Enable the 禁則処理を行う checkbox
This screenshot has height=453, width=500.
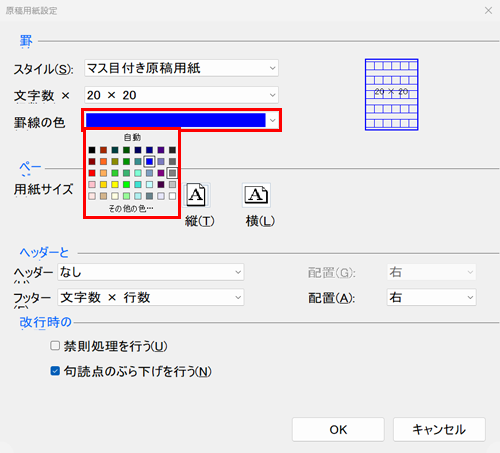pyautogui.click(x=55, y=345)
